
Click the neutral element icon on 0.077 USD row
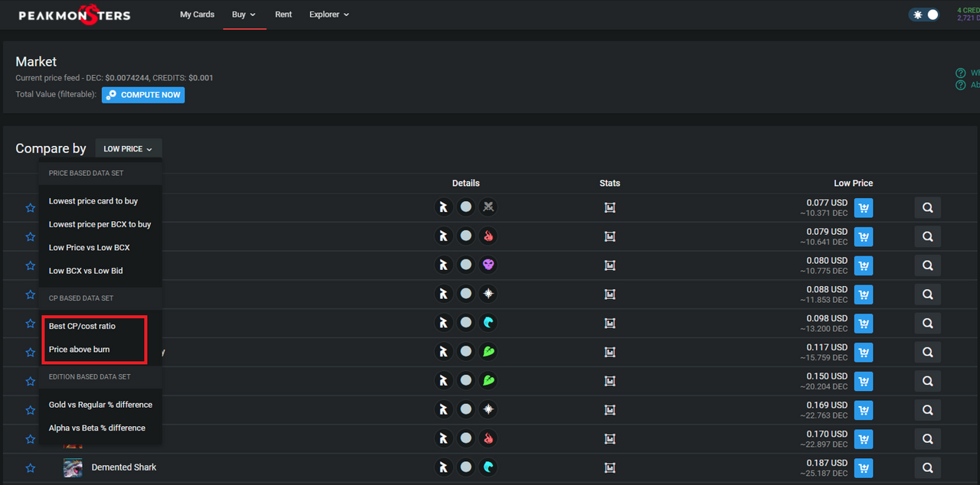[x=488, y=207]
